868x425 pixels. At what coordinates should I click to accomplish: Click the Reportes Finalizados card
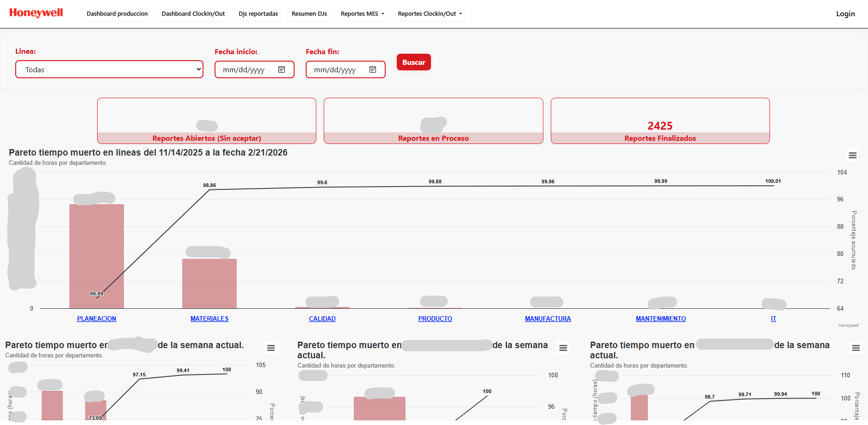(x=660, y=121)
